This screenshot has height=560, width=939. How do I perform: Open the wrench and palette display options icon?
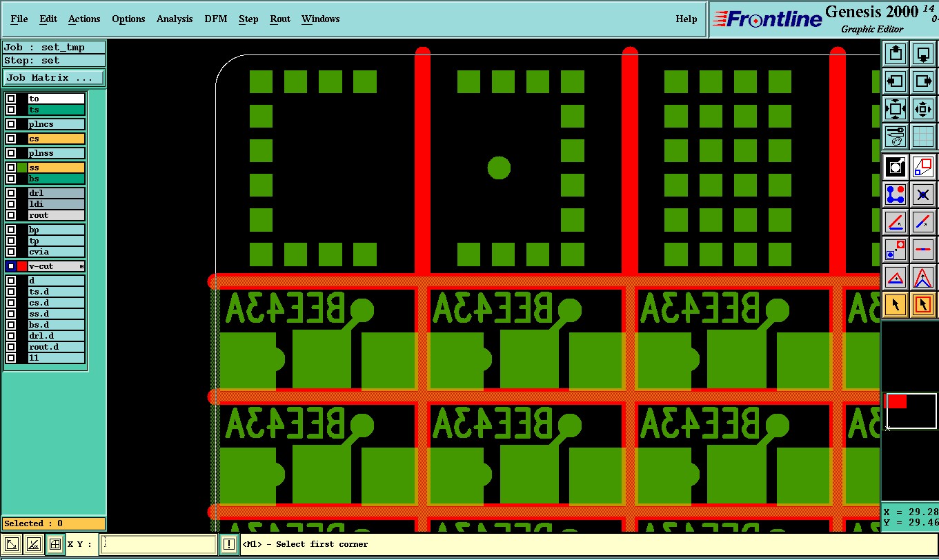(x=896, y=136)
